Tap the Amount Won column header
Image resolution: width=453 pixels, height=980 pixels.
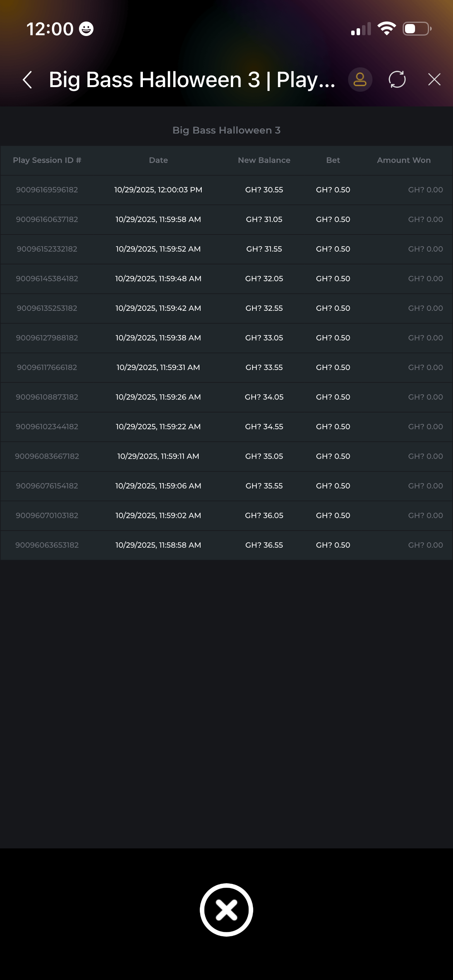(x=403, y=160)
